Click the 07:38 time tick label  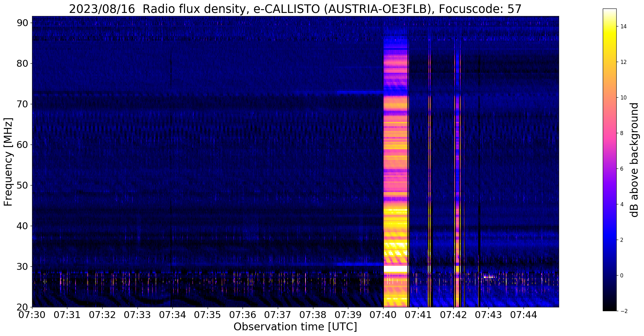point(313,315)
